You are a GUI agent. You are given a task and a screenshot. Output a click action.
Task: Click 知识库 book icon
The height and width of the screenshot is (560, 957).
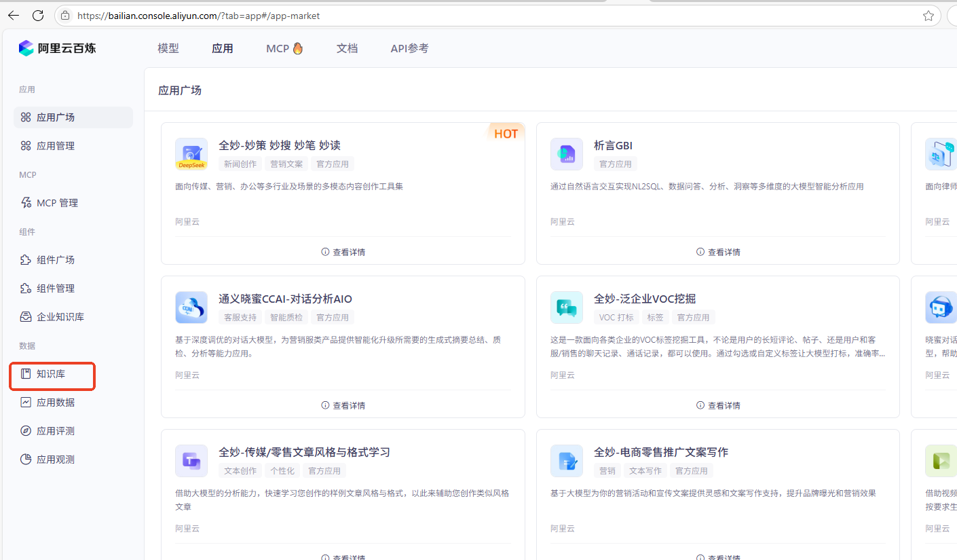[26, 374]
